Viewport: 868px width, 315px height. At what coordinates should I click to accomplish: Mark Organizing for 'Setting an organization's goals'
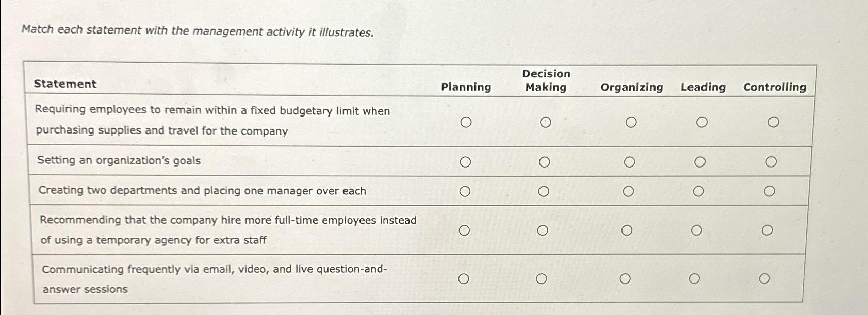[630, 161]
